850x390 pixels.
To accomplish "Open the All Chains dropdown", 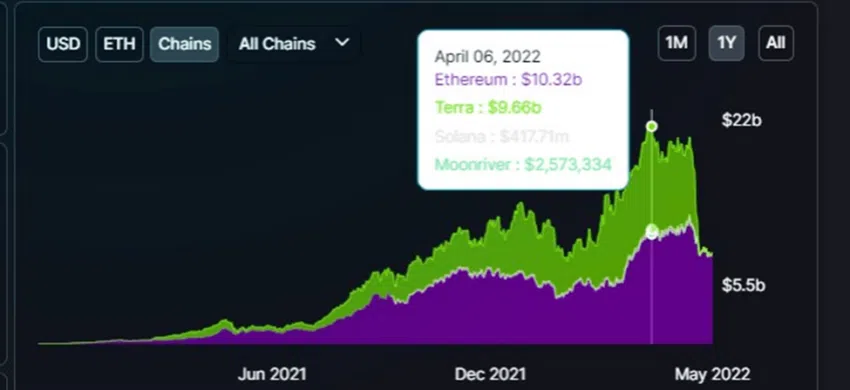I will tap(294, 44).
